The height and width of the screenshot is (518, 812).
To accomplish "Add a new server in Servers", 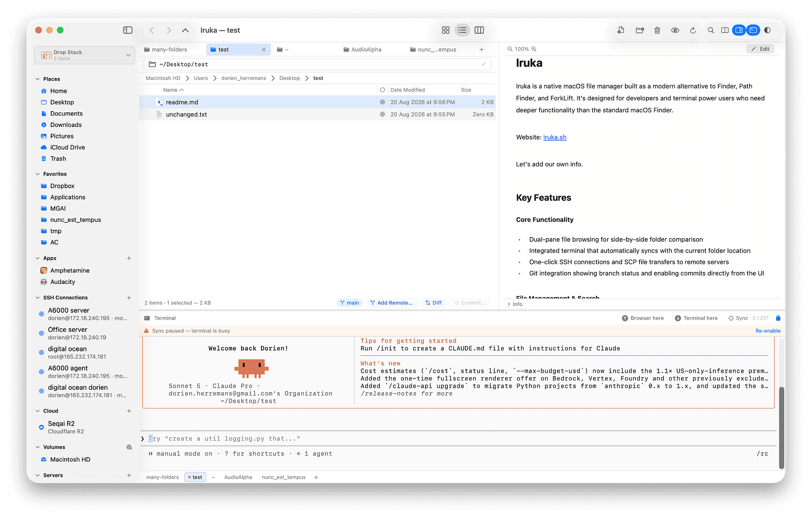I will click(x=129, y=475).
